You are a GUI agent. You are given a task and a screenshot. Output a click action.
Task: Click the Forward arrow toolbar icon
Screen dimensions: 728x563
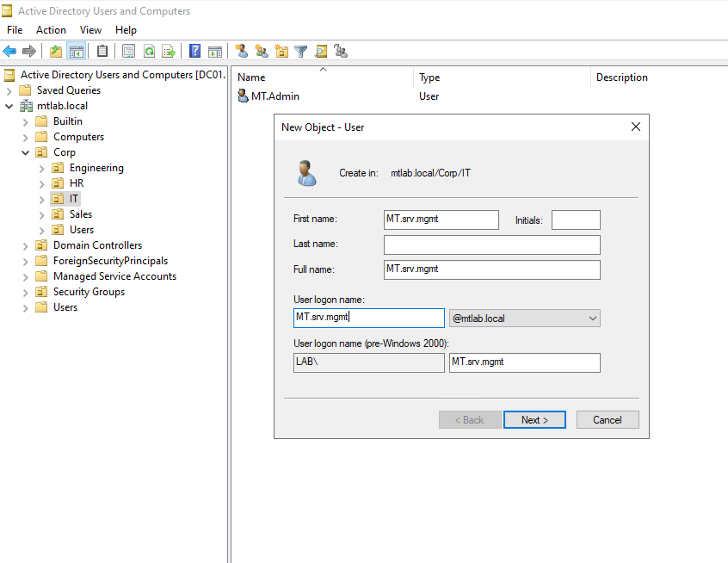point(29,51)
